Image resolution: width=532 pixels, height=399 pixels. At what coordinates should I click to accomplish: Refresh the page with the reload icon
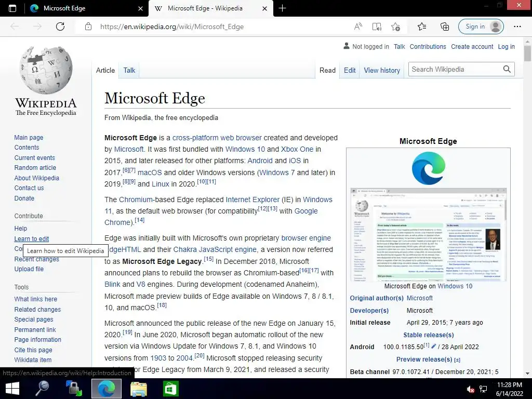pyautogui.click(x=60, y=26)
